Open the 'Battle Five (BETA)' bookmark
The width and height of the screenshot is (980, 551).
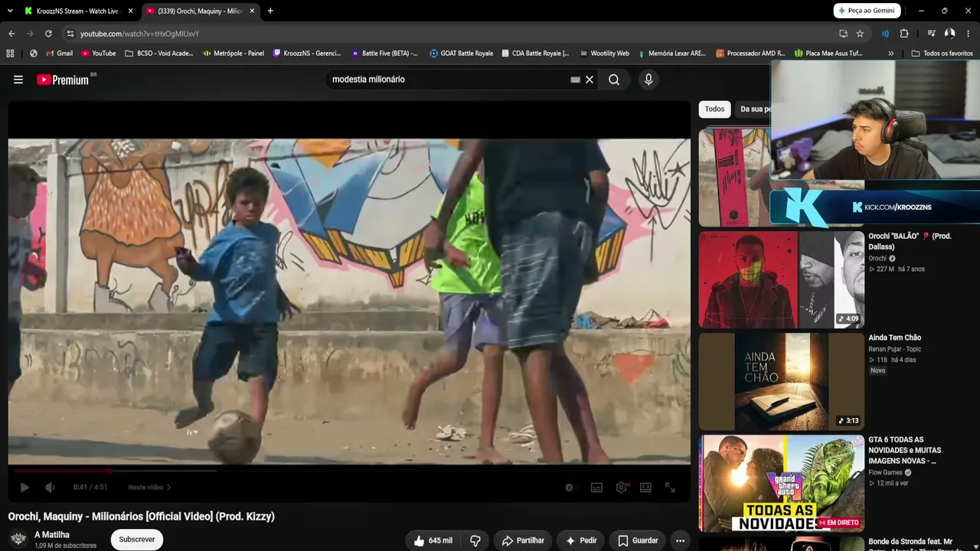pyautogui.click(x=385, y=54)
